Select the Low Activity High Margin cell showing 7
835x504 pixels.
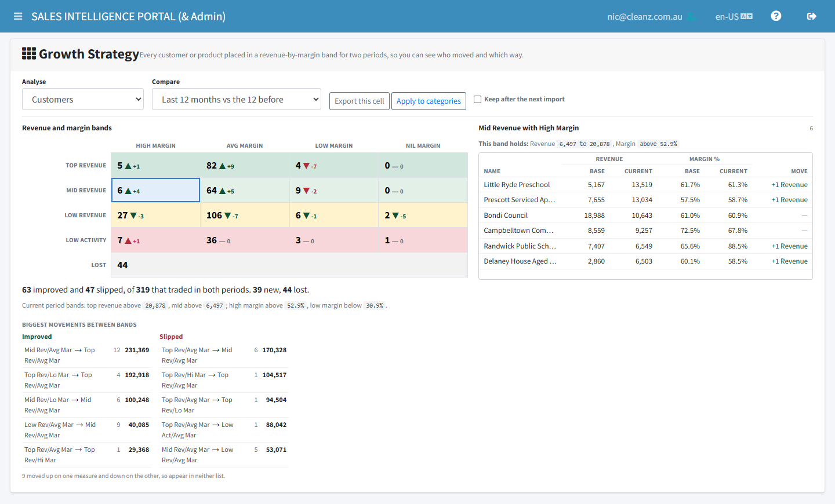(155, 240)
